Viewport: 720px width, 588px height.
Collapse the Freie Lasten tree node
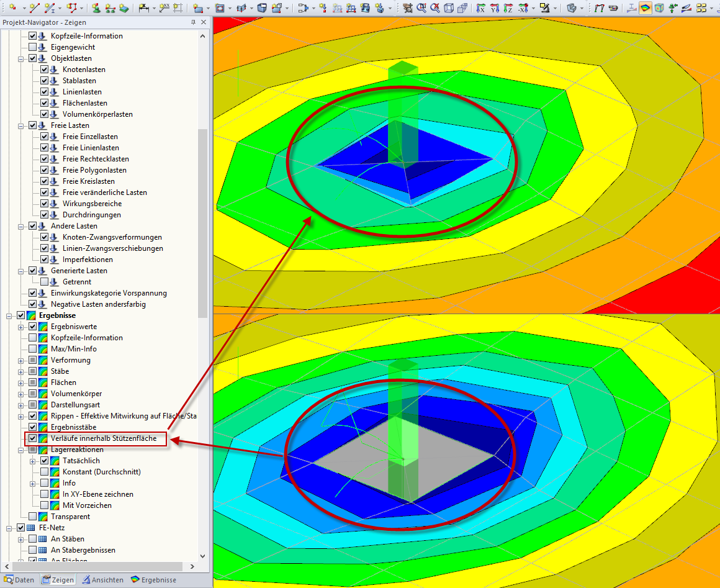[20, 125]
